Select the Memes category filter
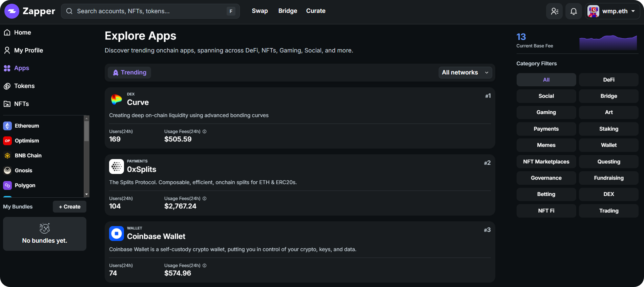644x287 pixels. (x=546, y=145)
